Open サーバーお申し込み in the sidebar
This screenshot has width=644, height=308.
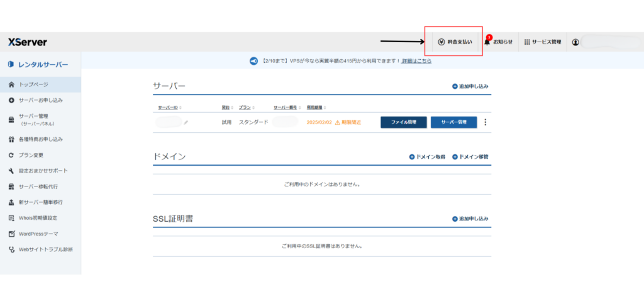pos(40,100)
